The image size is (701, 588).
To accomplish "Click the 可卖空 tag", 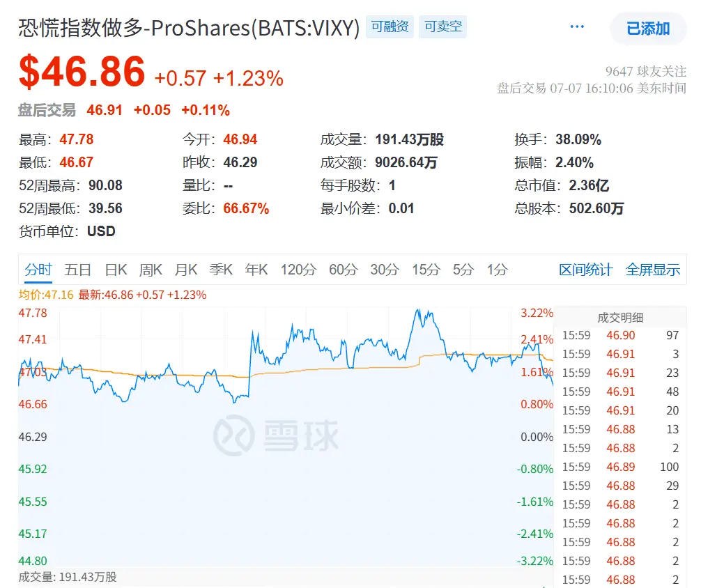I will [442, 27].
